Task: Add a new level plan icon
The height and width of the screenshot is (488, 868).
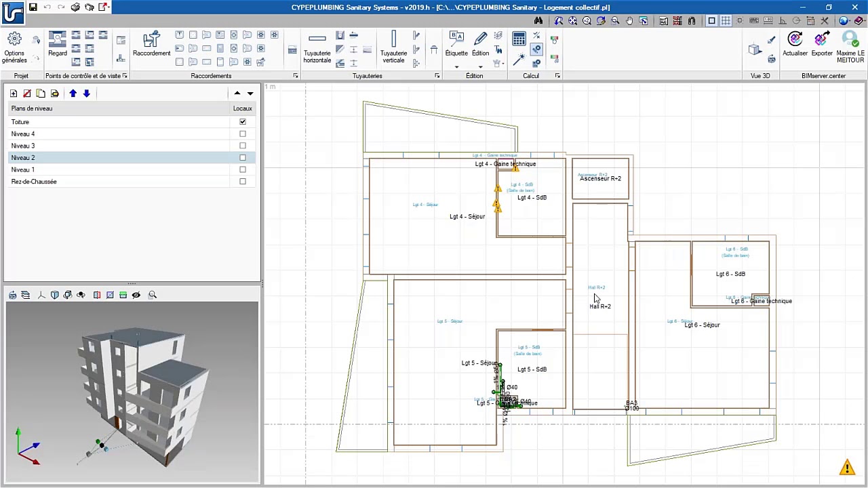Action: click(14, 94)
